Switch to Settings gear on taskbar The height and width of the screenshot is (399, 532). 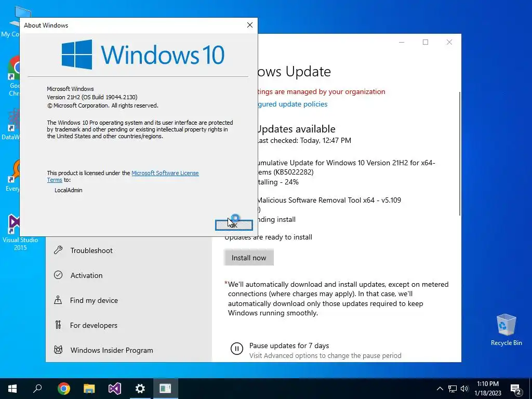coord(140,389)
